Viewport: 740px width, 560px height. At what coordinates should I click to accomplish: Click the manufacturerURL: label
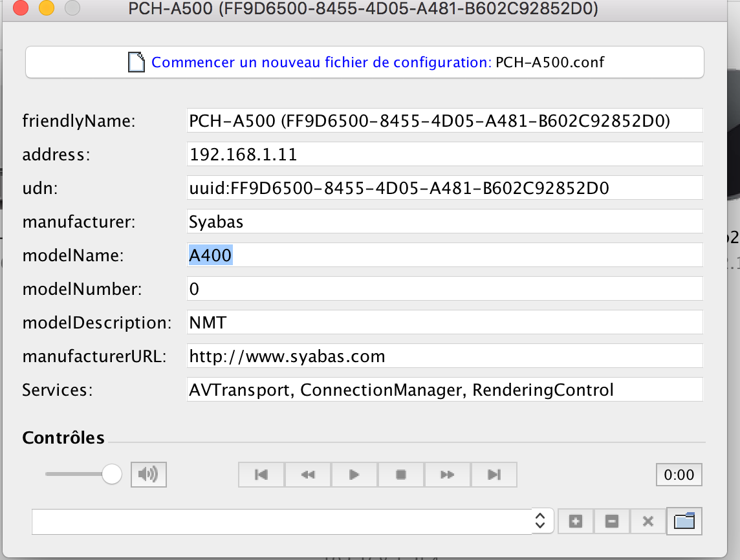click(94, 356)
